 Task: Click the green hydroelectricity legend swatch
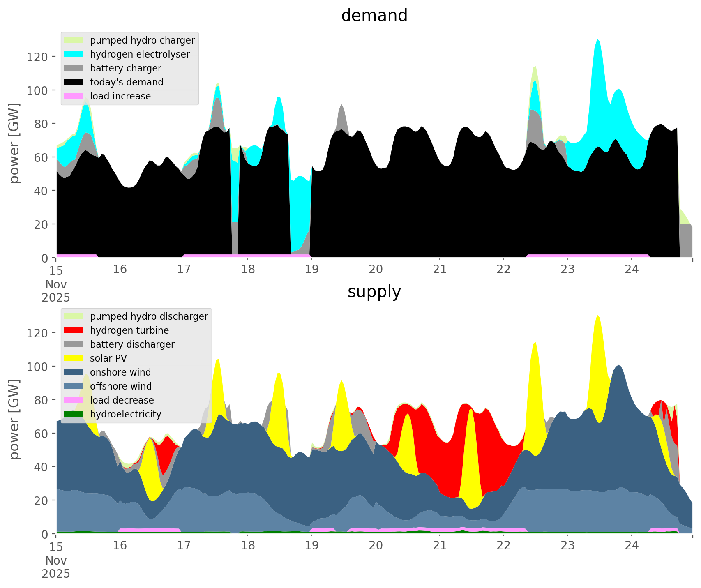74,414
